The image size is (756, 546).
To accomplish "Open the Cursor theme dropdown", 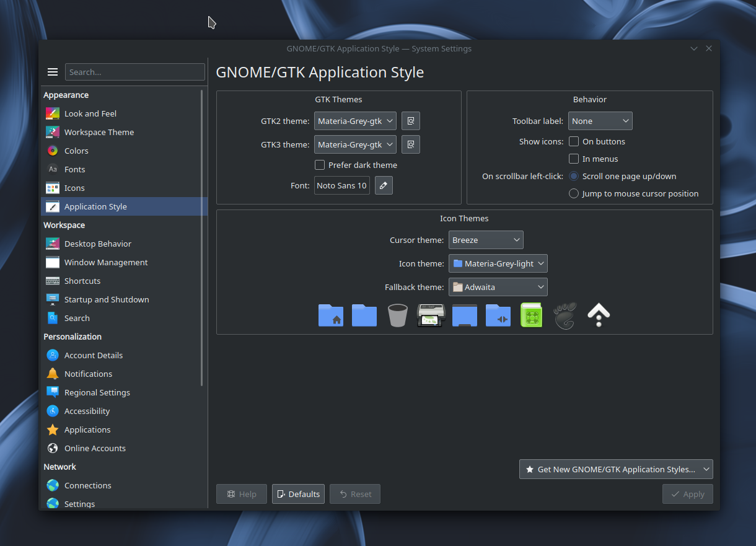I will pyautogui.click(x=486, y=240).
